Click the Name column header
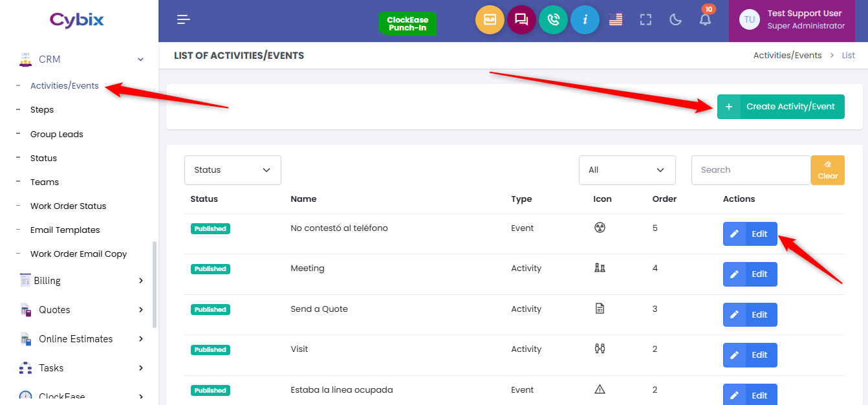Image resolution: width=868 pixels, height=405 pixels. [x=303, y=199]
